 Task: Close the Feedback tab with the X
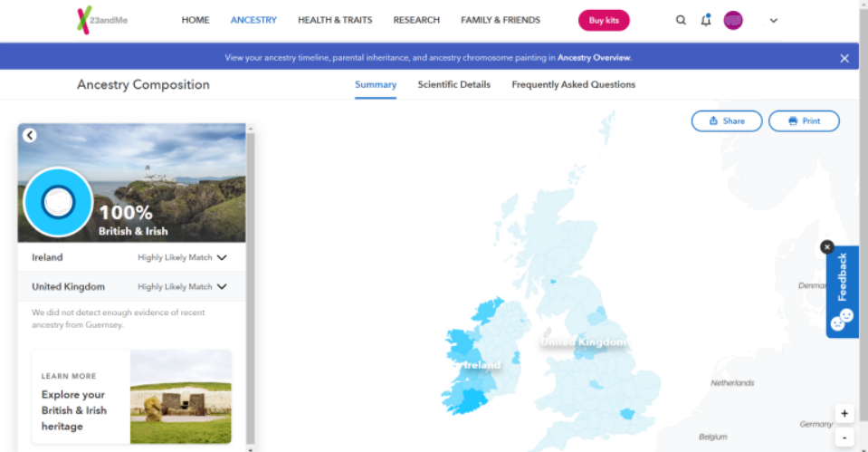pos(827,247)
